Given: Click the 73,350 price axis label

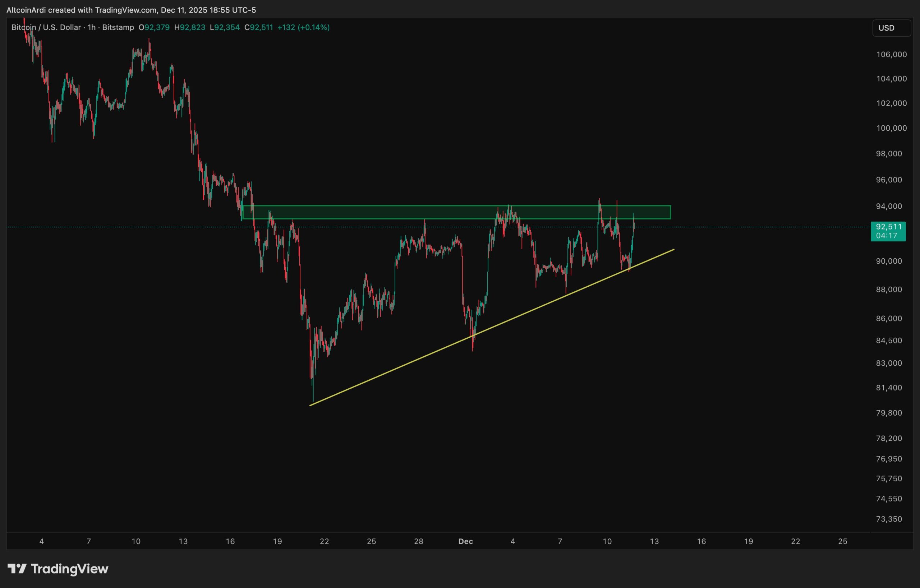Looking at the screenshot, I should (x=889, y=519).
